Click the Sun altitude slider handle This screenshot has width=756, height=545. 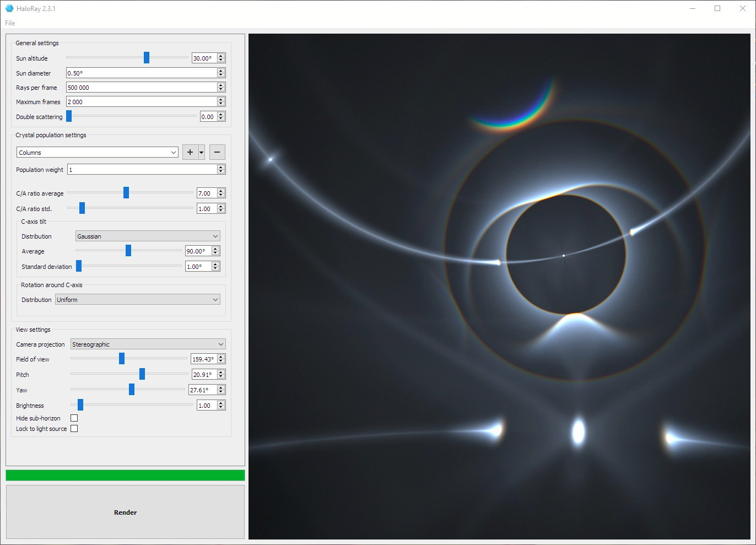pyautogui.click(x=147, y=58)
